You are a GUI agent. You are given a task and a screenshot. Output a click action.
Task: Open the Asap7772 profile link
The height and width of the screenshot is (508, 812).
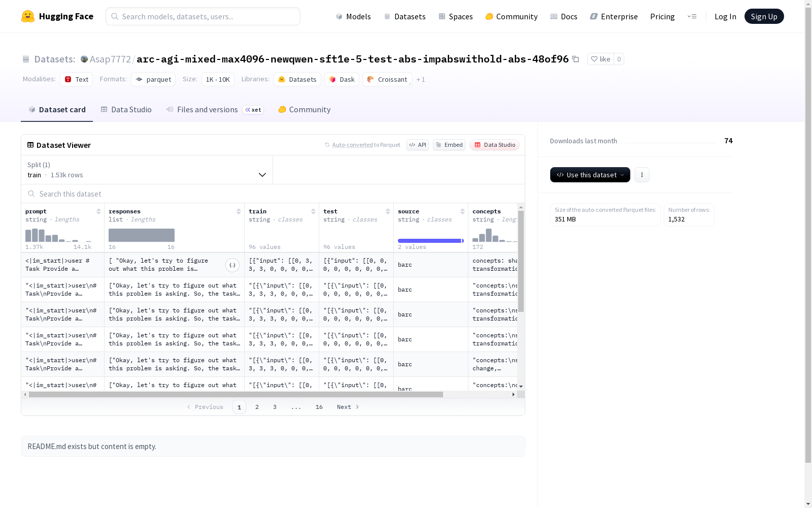tap(110, 59)
